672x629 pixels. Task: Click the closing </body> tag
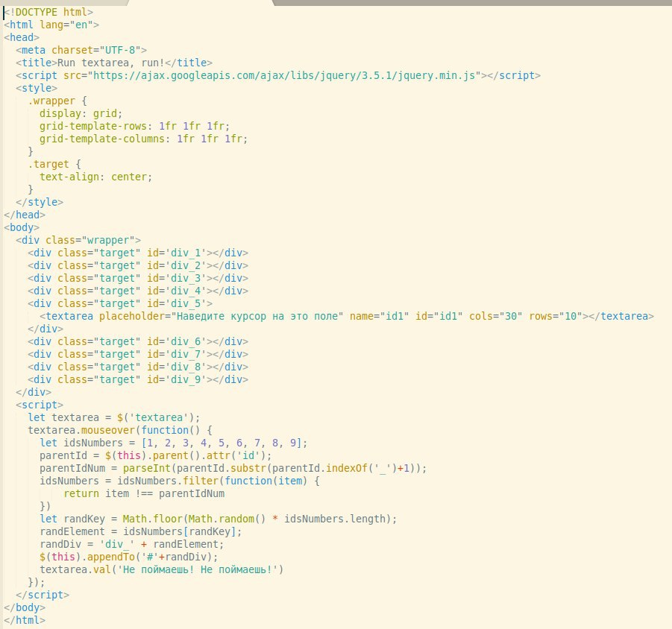[25, 607]
